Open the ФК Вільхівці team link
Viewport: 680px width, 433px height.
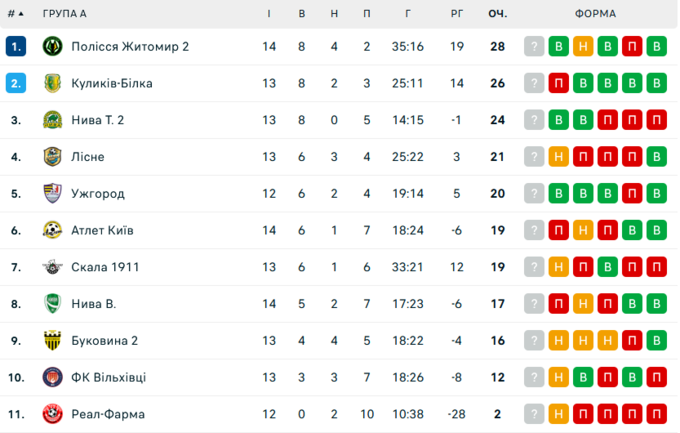(x=108, y=377)
